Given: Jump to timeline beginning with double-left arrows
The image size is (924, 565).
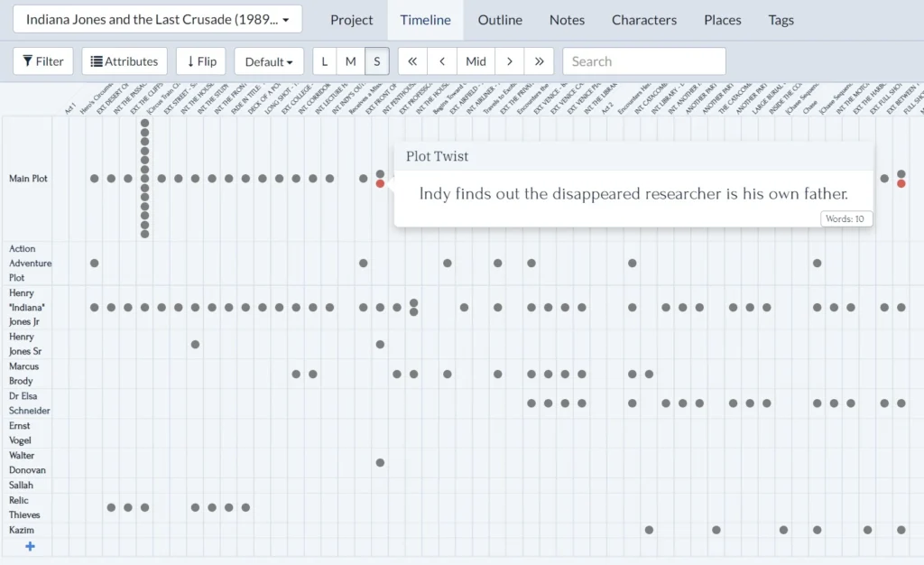Looking at the screenshot, I should pos(412,61).
